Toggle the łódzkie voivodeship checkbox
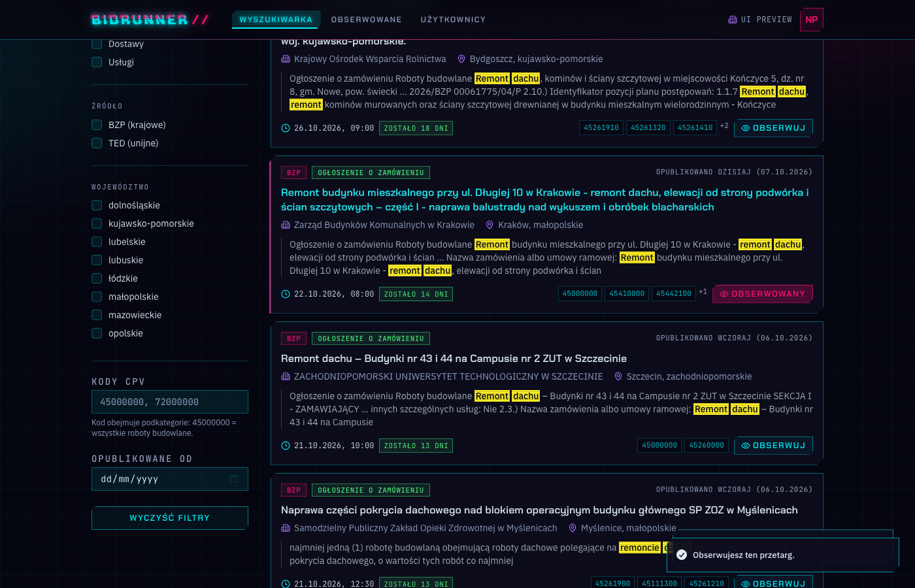 [x=97, y=278]
